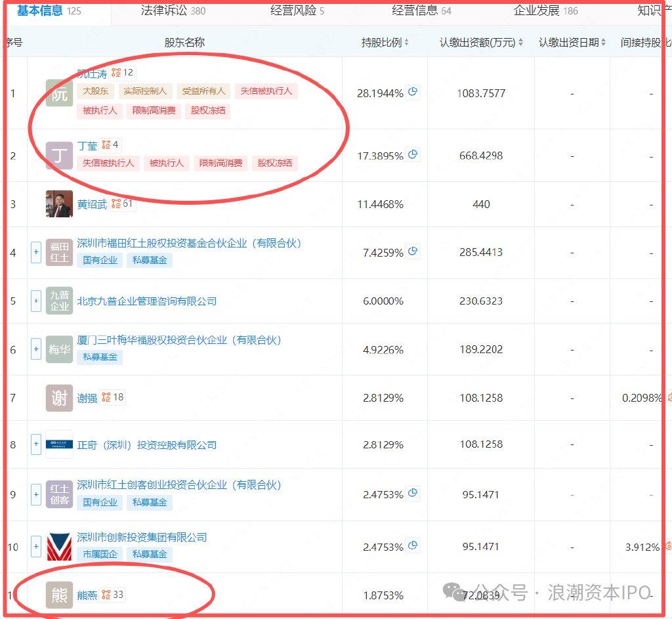The width and height of the screenshot is (672, 619).
Task: Select the 0.2098% indirect holding value
Action: coord(642,398)
